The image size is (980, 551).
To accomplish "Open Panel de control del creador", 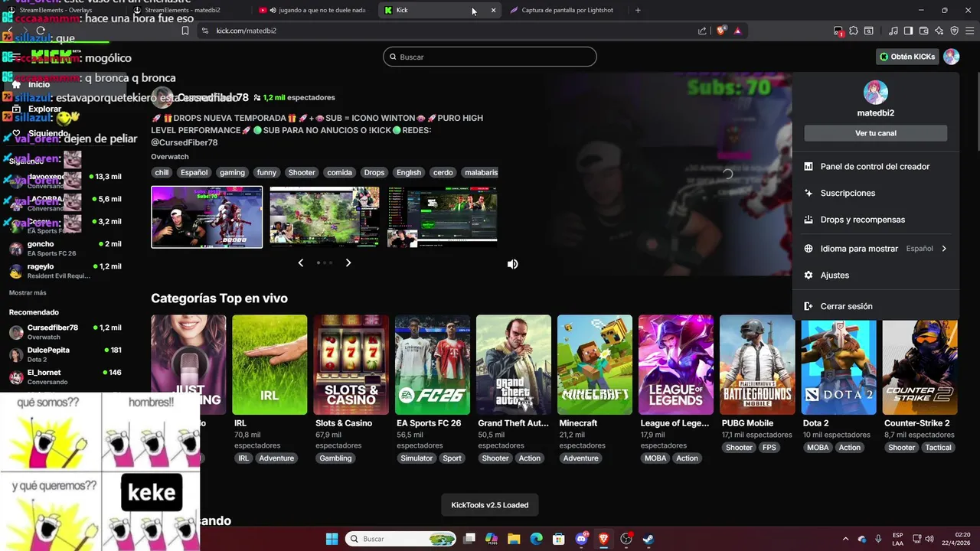I will pos(875,166).
